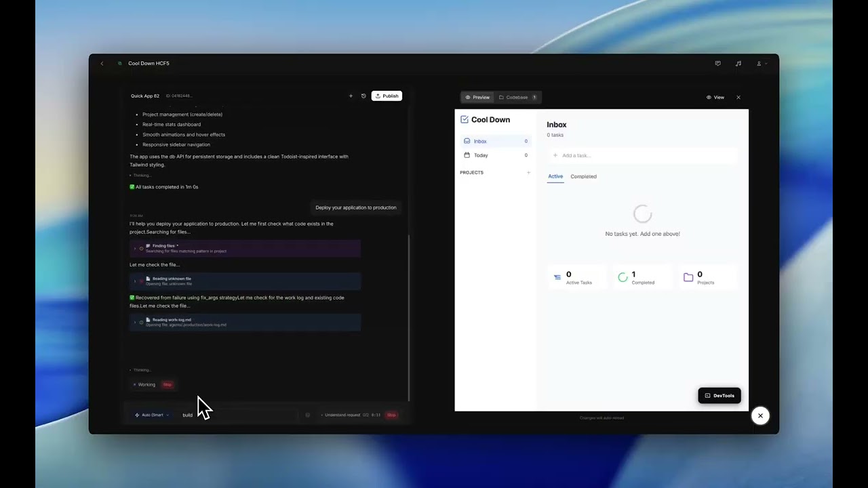This screenshot has height=488, width=868.
Task: Click the All tasks completed in 1m 0s text
Action: coord(167,187)
